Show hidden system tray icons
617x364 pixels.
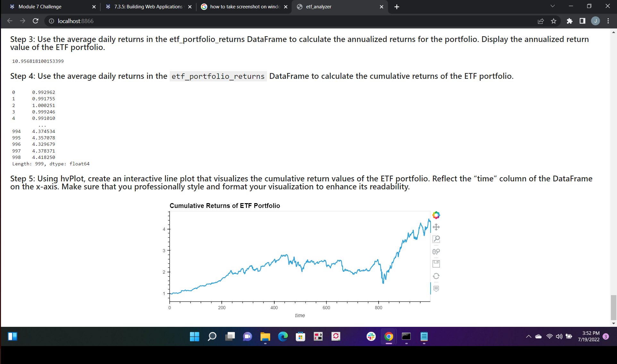(528, 336)
